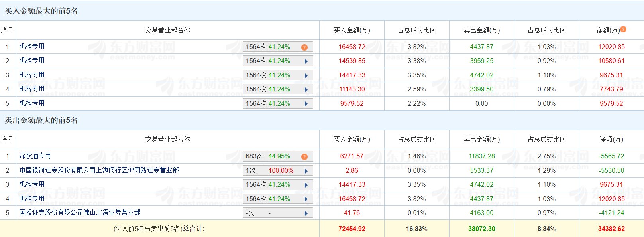Open 机构专用 link in buy row with 11143.30
This screenshot has width=644, height=237.
tap(32, 89)
